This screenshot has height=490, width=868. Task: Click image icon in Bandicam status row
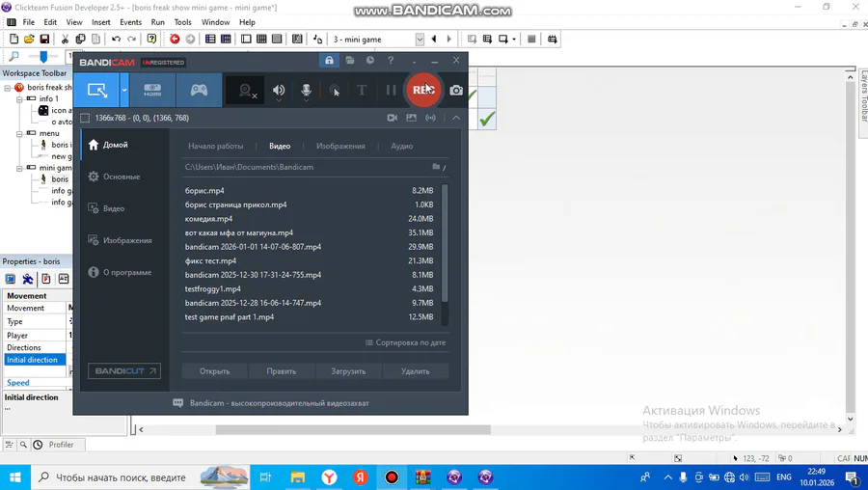point(411,118)
